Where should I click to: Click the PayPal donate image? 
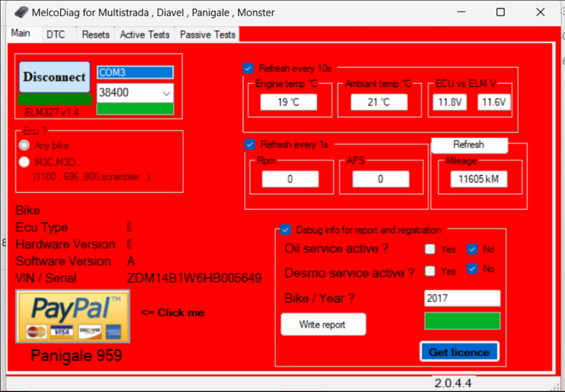pos(73,316)
